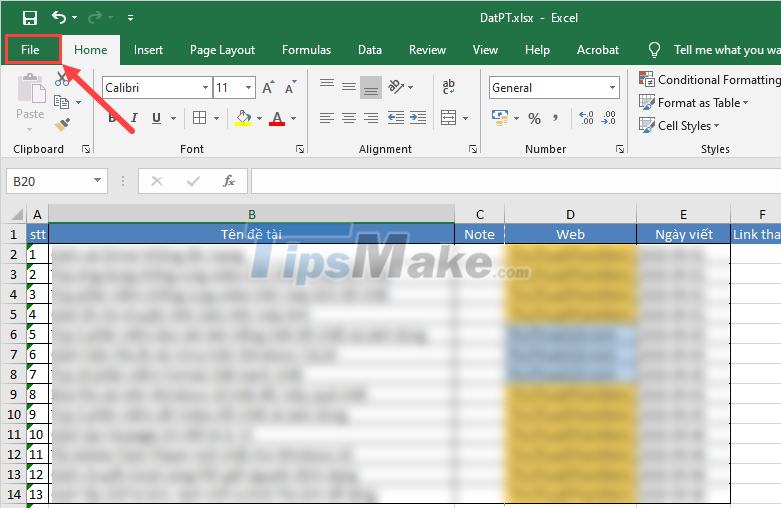This screenshot has width=781, height=508.
Task: Align text left
Action: 327,118
